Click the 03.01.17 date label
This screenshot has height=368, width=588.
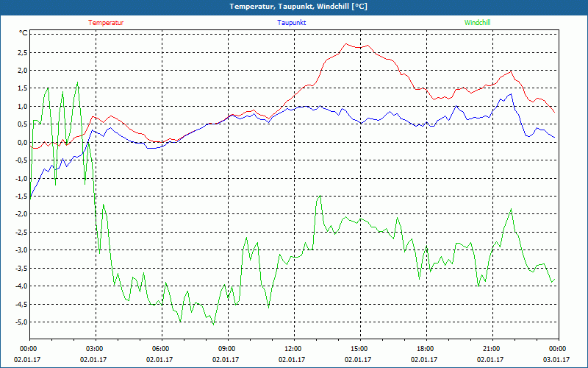coord(556,359)
